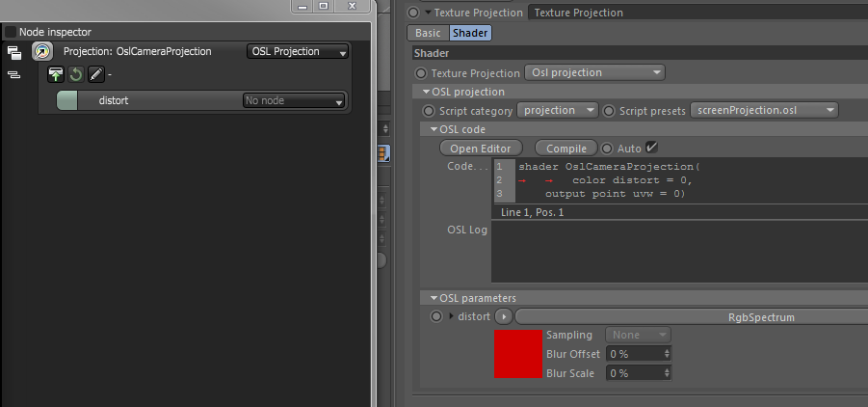Open the distort No node dropdown

click(294, 101)
